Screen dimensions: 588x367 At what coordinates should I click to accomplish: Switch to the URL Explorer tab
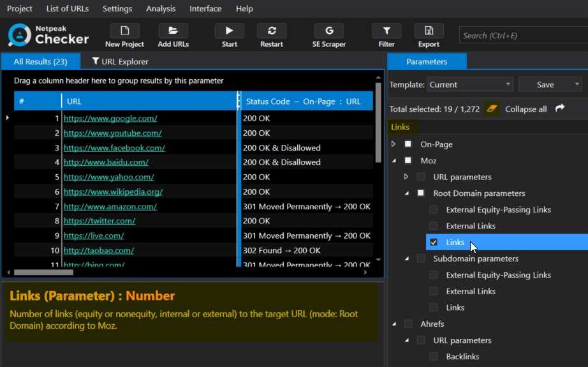[121, 61]
